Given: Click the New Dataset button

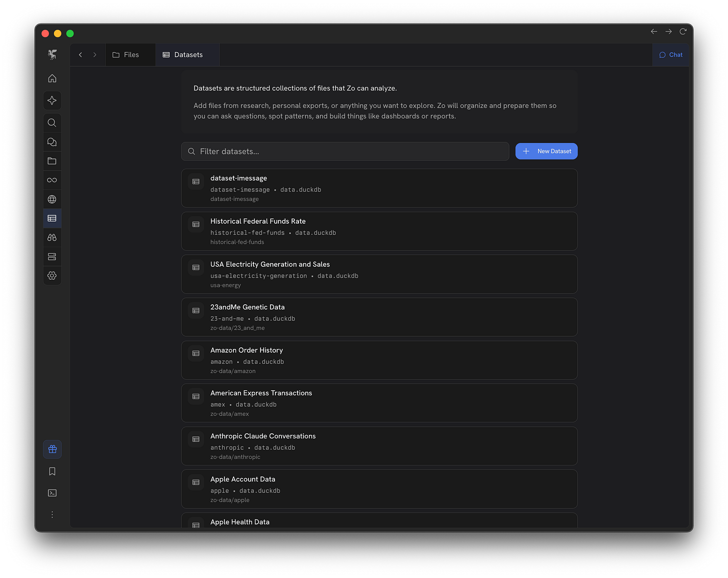Looking at the screenshot, I should point(546,151).
